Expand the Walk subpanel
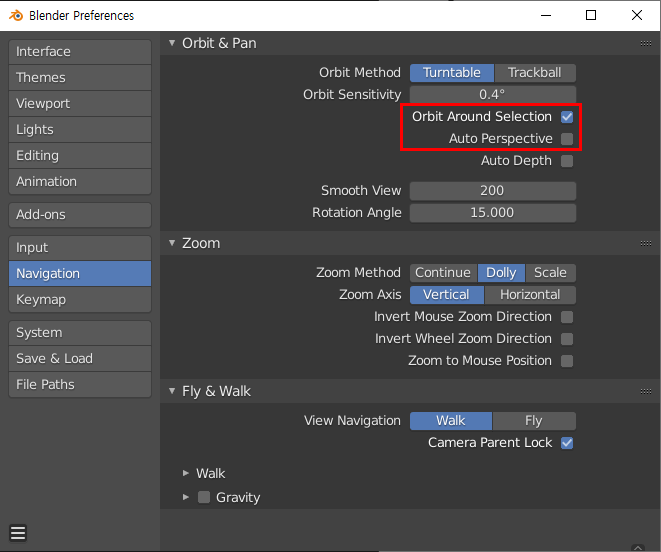 click(185, 473)
